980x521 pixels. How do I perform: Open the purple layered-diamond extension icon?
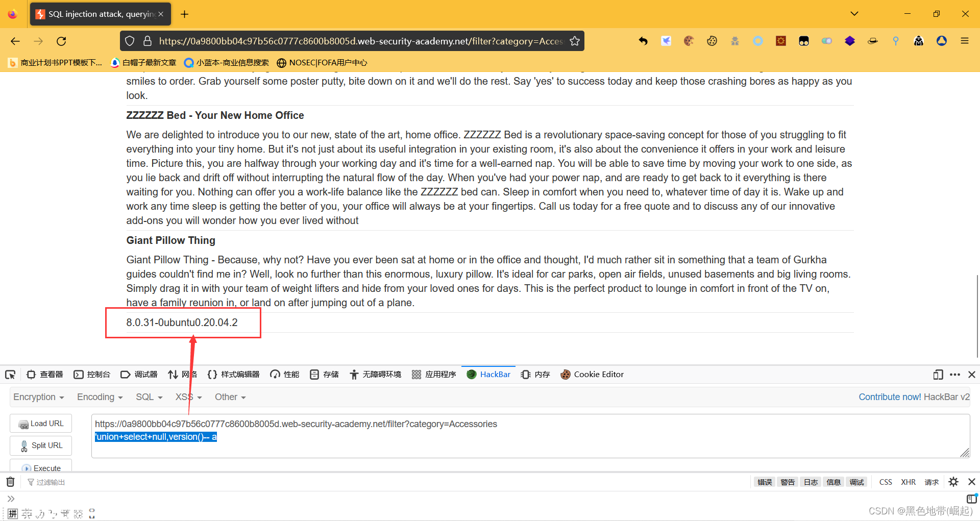click(850, 41)
